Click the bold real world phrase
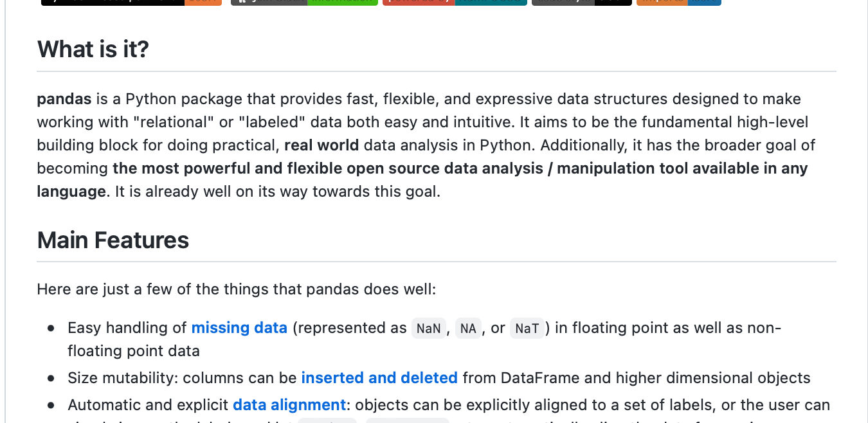868x423 pixels. point(321,145)
